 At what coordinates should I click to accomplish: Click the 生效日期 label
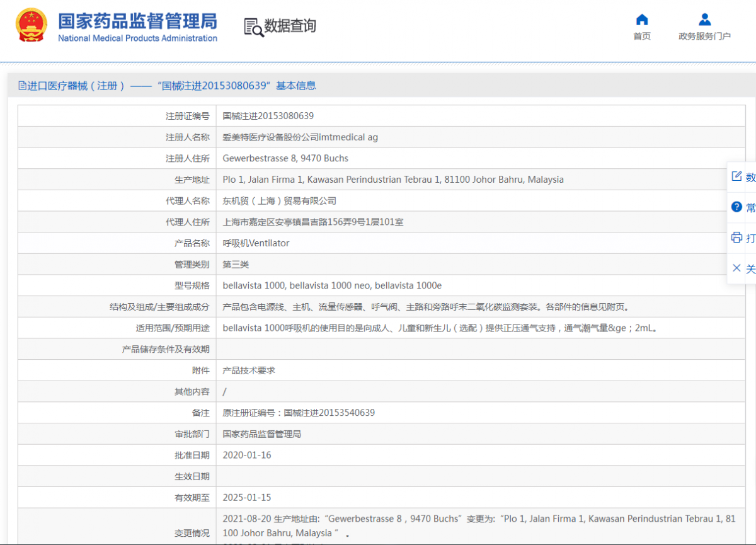tap(192, 476)
